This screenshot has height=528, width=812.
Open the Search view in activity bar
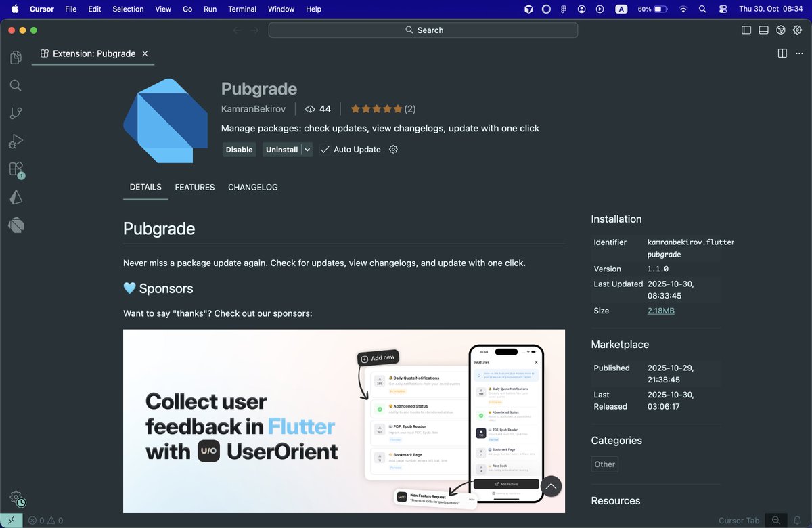coord(16,85)
